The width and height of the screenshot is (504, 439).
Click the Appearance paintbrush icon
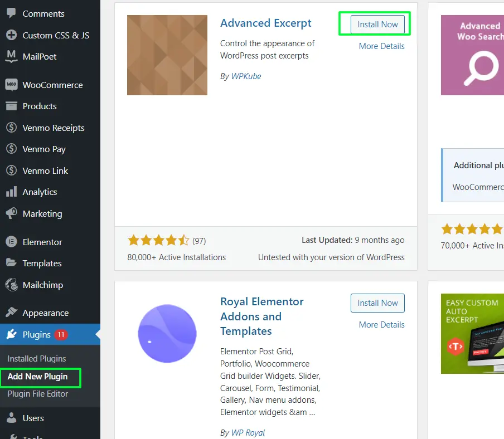pos(11,313)
